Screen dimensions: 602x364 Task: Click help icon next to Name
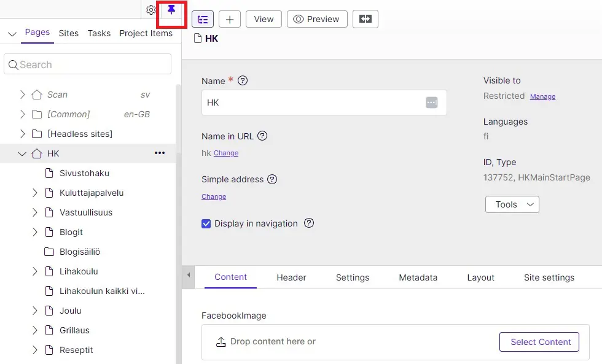coord(243,80)
